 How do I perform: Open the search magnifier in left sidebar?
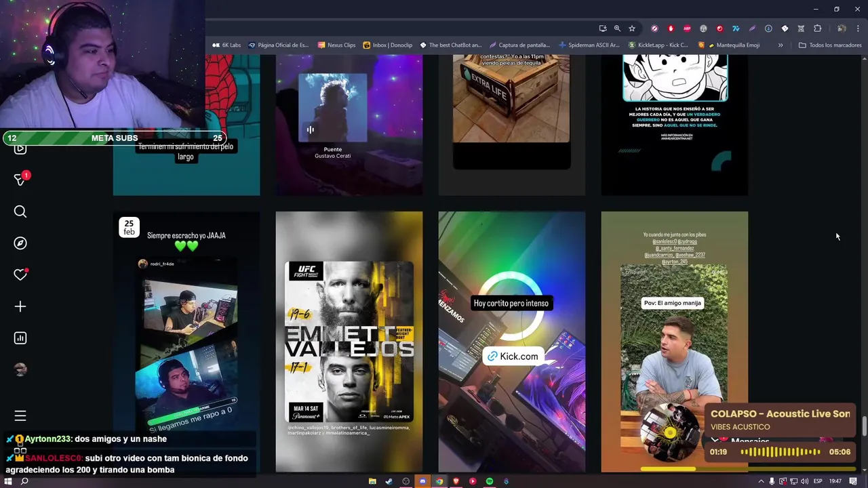20,211
